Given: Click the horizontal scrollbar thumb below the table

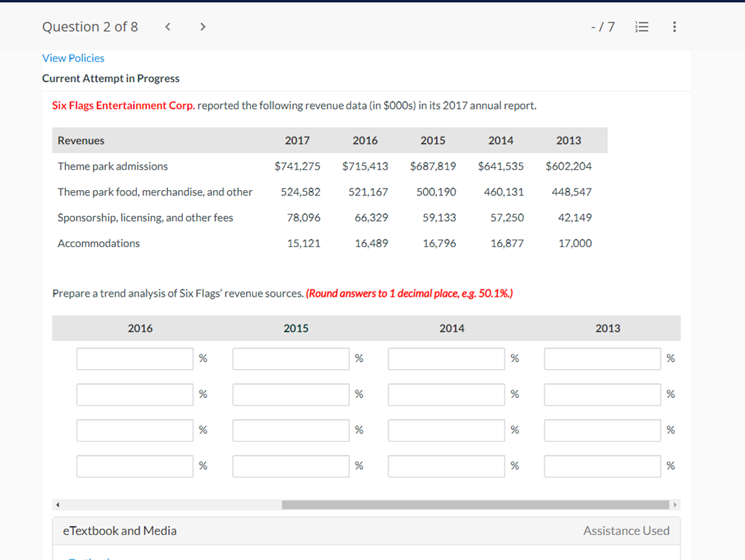Looking at the screenshot, I should pos(473,504).
